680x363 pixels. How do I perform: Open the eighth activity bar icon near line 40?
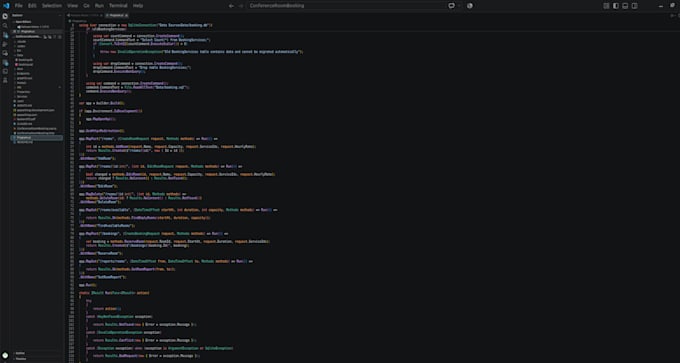click(x=5, y=80)
